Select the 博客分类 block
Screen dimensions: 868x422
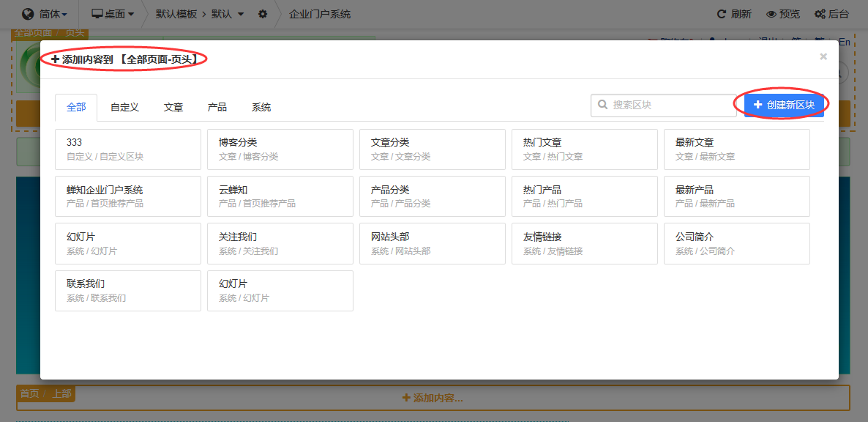click(x=280, y=149)
